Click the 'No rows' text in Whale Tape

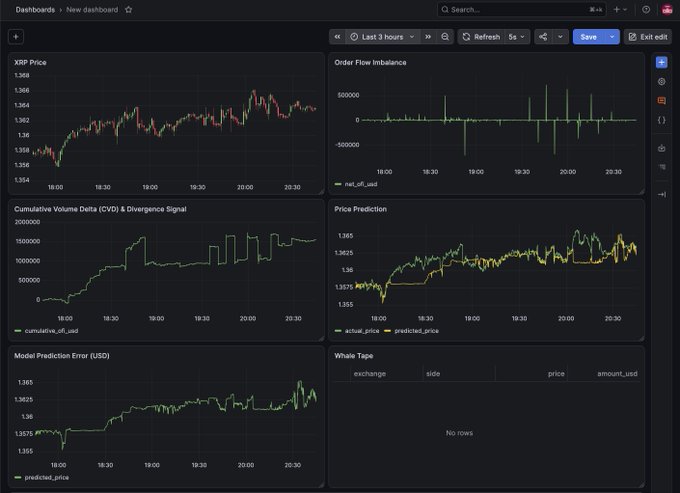[459, 433]
